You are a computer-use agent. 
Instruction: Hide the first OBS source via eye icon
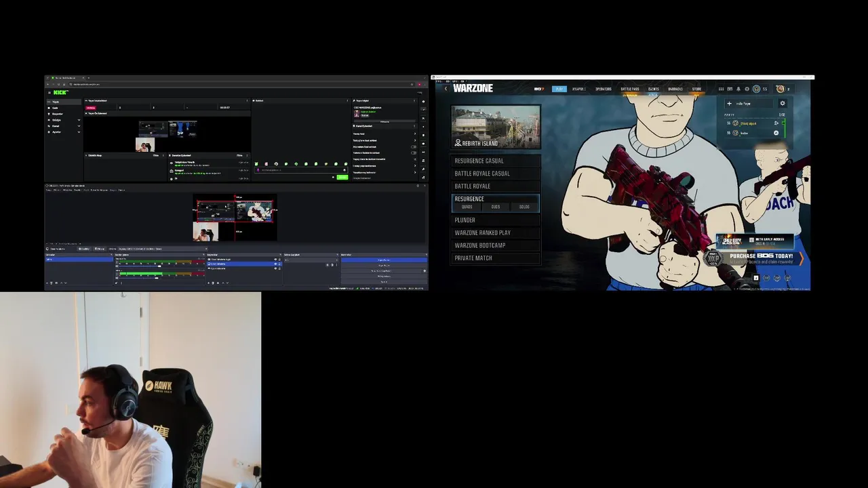point(275,259)
